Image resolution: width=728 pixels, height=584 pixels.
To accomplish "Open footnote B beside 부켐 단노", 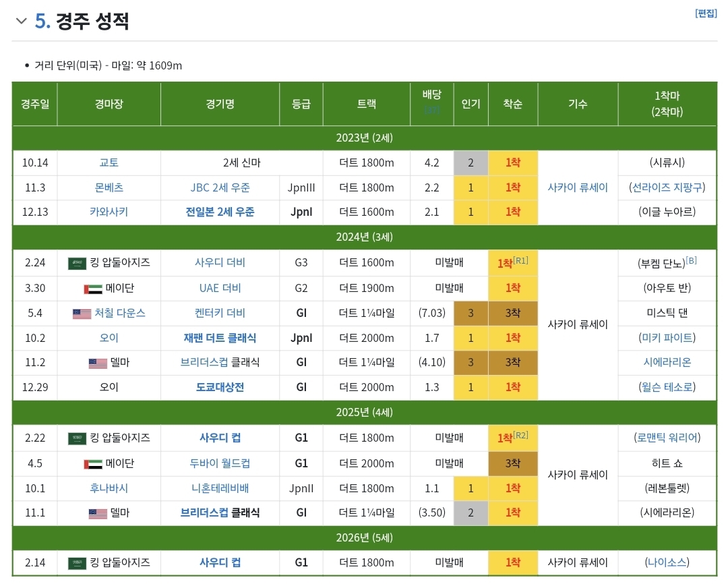I will [691, 260].
